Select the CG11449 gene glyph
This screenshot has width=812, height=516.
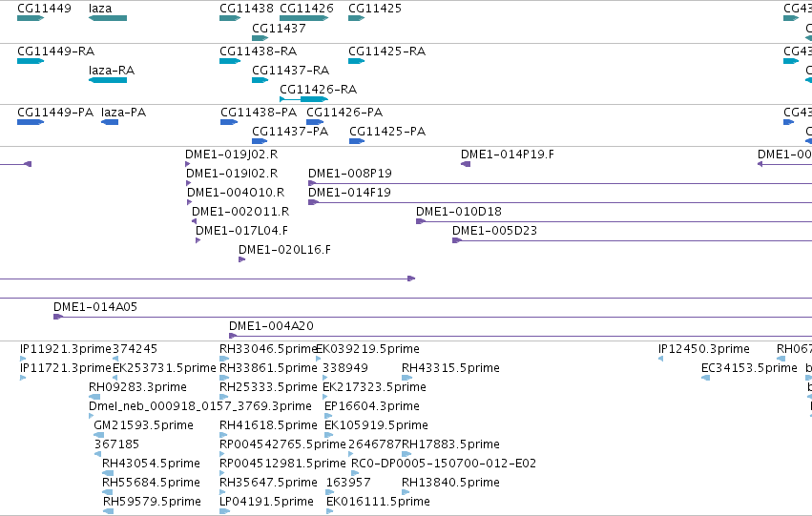pyautogui.click(x=31, y=18)
